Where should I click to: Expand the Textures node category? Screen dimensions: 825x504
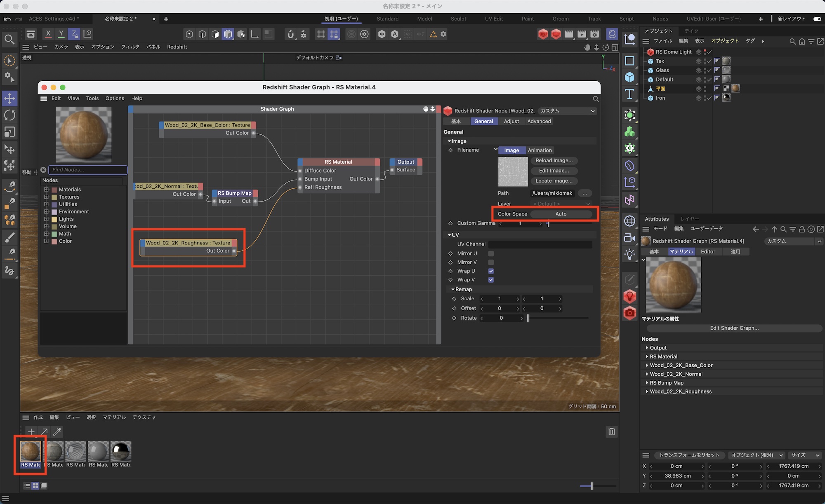pos(47,197)
